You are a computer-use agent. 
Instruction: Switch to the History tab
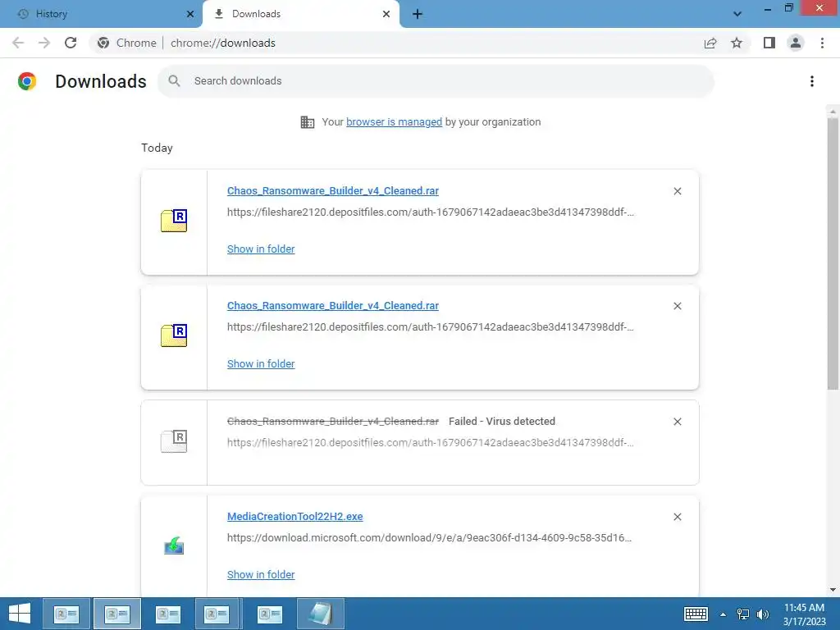pos(101,14)
